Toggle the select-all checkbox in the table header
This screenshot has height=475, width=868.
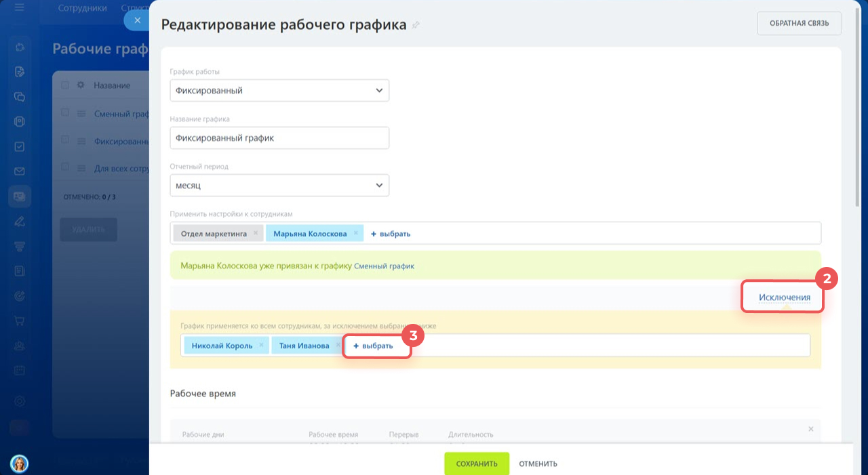tap(65, 85)
